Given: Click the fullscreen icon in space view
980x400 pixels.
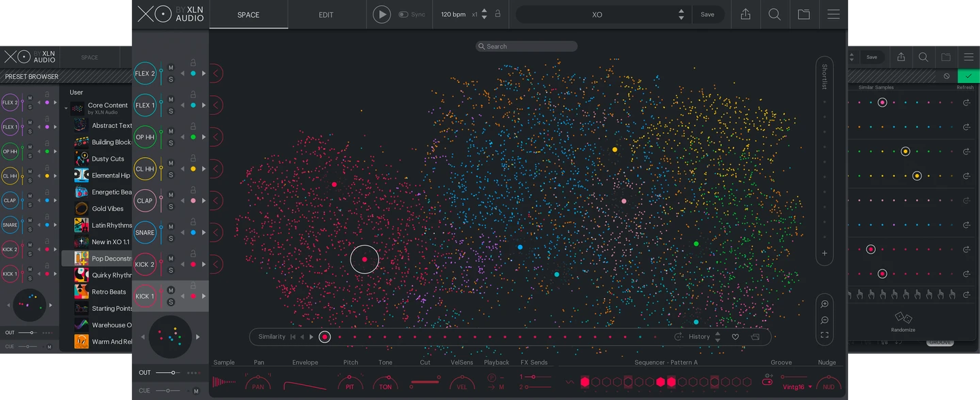Looking at the screenshot, I should pyautogui.click(x=824, y=335).
